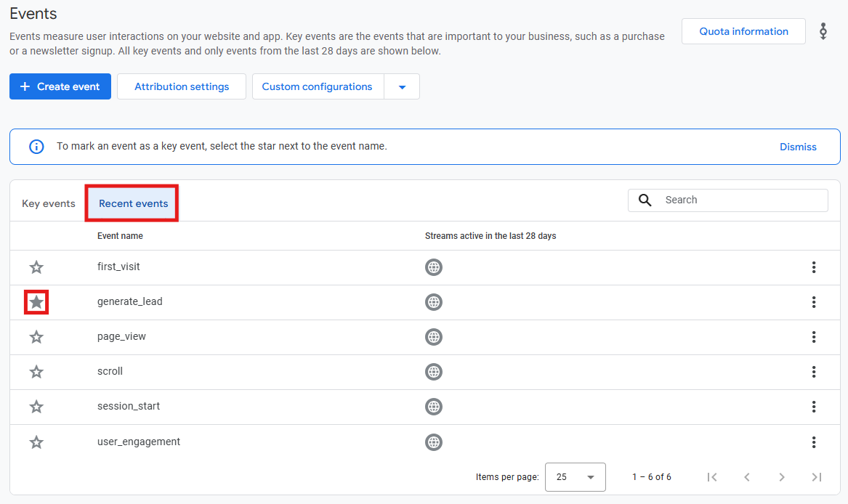The height and width of the screenshot is (504, 848).
Task: Mark first_visit as a key event
Action: 36,267
